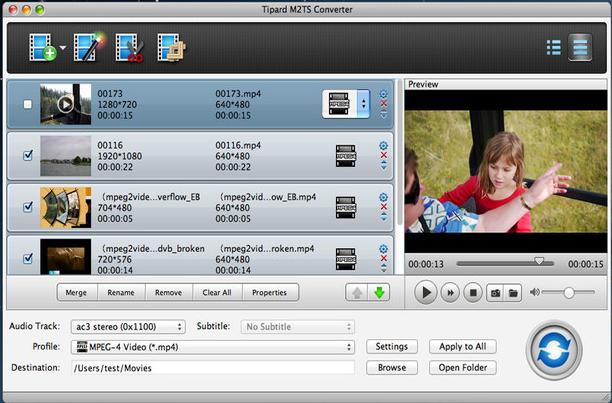Viewport: 612px width, 403px height.
Task: Switch to compact list view
Action: [553, 48]
